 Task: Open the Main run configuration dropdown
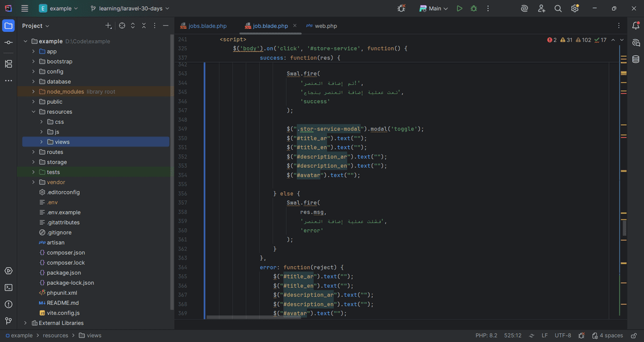point(434,9)
